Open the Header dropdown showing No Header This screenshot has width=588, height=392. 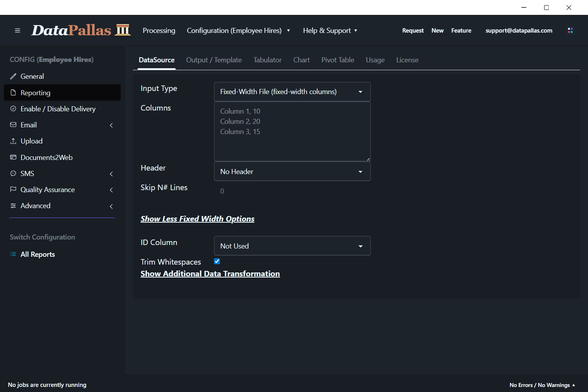[292, 172]
